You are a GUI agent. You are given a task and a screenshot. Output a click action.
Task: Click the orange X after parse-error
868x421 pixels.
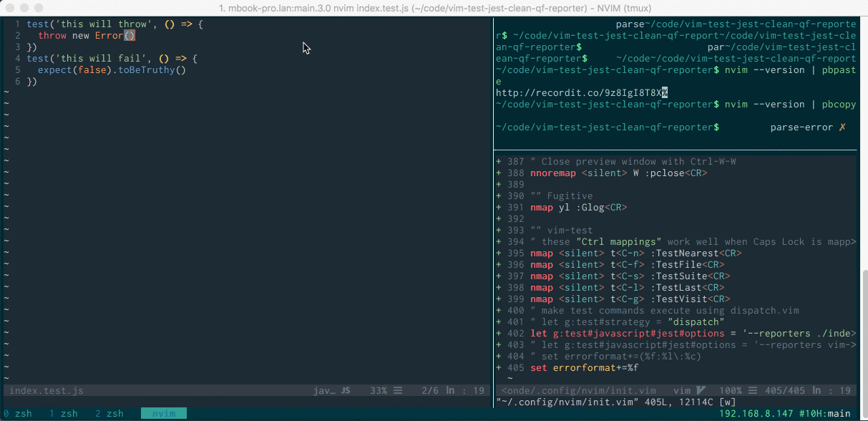tap(842, 127)
